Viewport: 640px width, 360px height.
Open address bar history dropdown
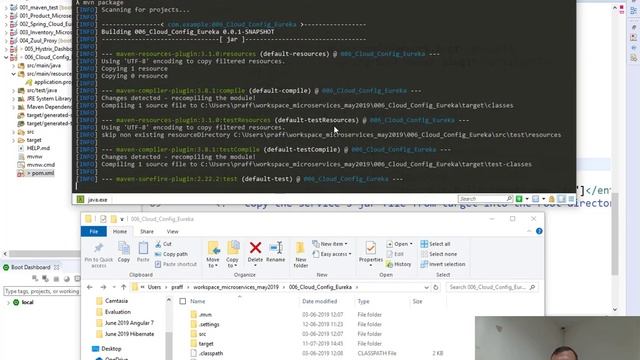[426, 287]
